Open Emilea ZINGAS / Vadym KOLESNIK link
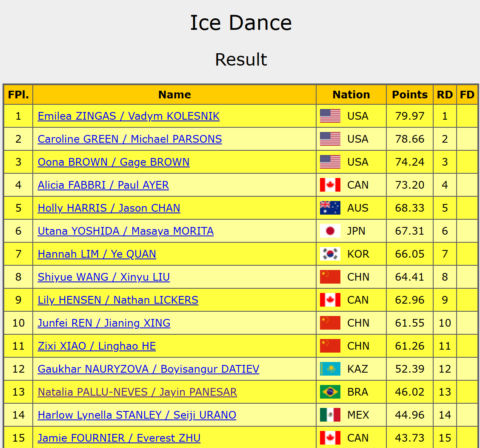The image size is (480, 448). click(x=129, y=116)
